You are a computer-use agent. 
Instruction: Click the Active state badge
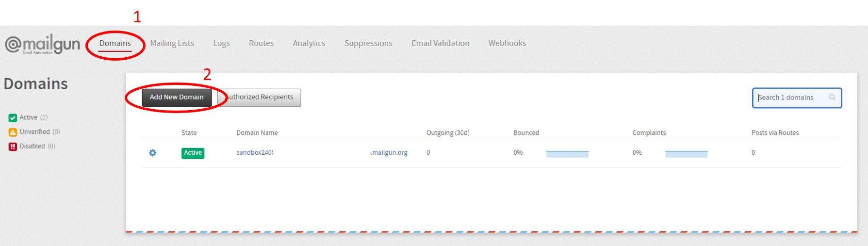click(193, 153)
